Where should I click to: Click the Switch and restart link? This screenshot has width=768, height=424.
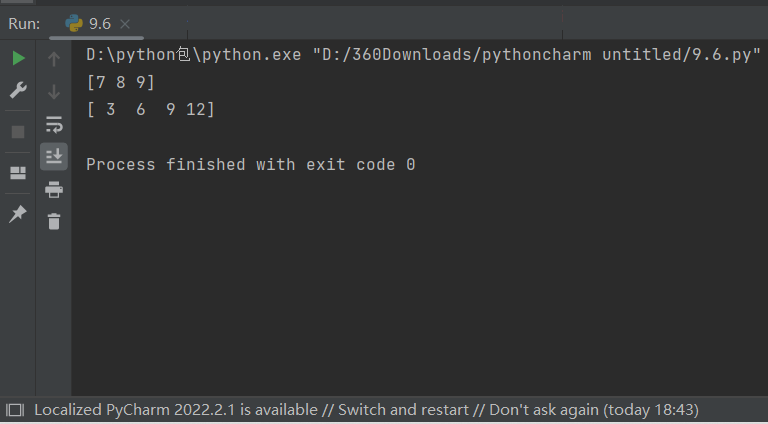pos(403,410)
